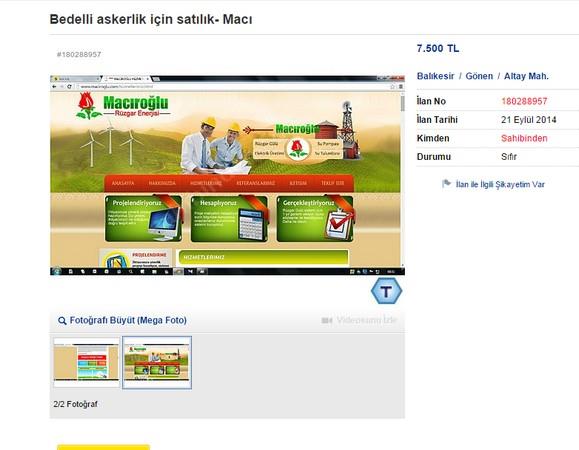Click the Durumu label
Image resolution: width=579 pixels, height=450 pixels.
434,157
